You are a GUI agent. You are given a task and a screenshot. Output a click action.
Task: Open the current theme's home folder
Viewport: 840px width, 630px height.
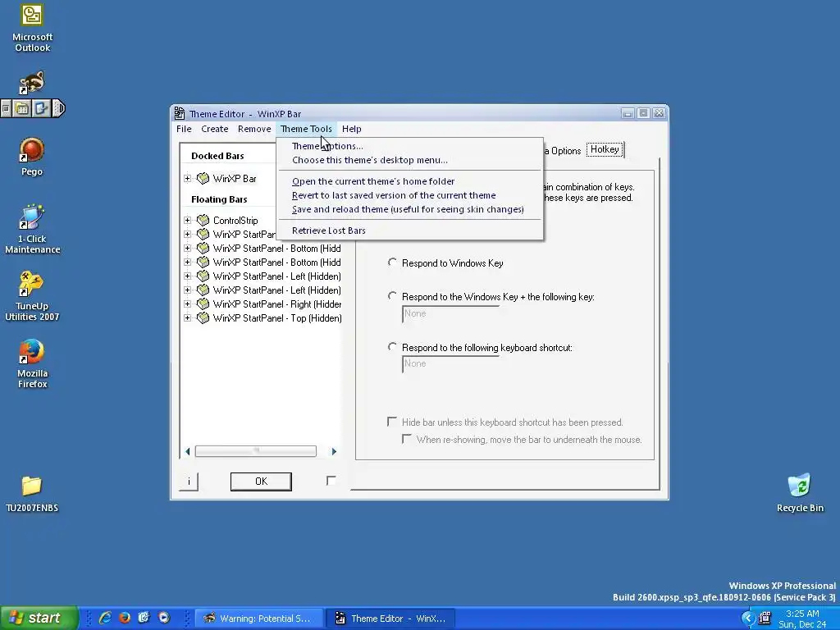410,181
